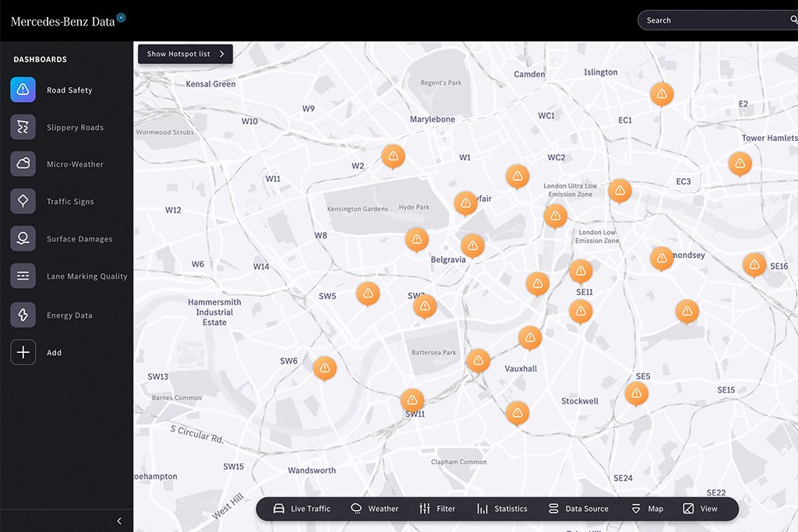
Task: Open Statistics from the bottom toolbar
Action: 503,509
